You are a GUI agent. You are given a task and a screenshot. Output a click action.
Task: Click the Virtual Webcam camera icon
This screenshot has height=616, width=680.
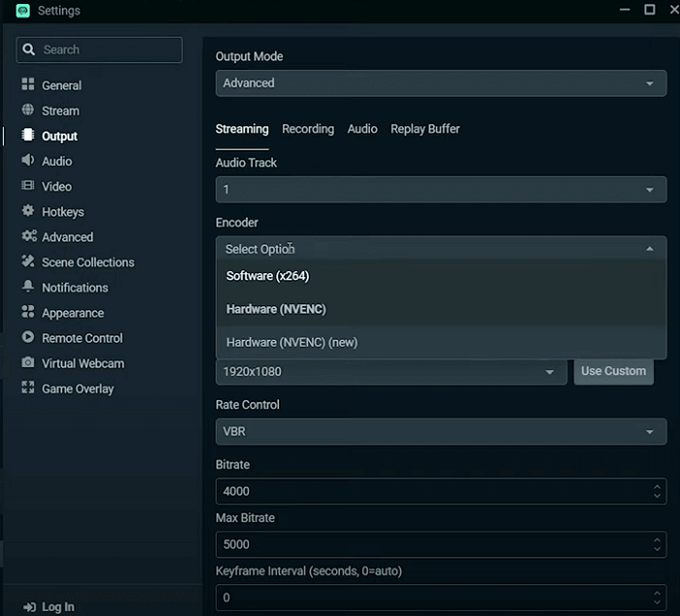click(28, 363)
